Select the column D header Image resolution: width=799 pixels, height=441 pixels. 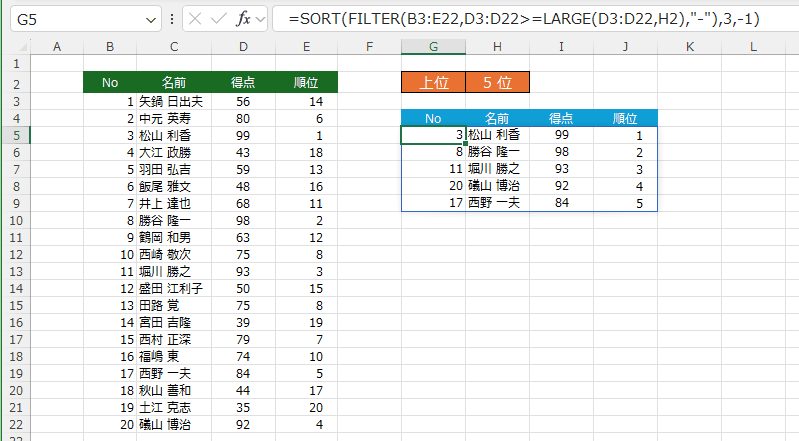pyautogui.click(x=243, y=48)
